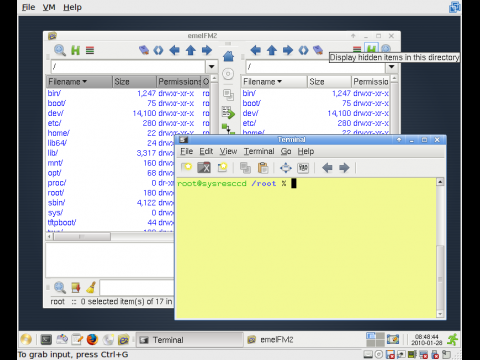The width and height of the screenshot is (480, 360).
Task: Toggle hidden items with the left pane H icon
Action: pos(76,50)
